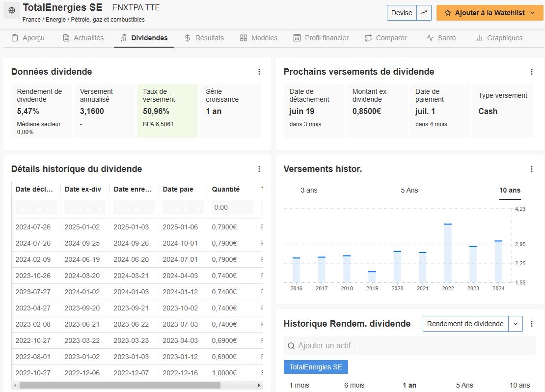The height and width of the screenshot is (392, 545).
Task: Sort by the Date décl... column header
Action: pyautogui.click(x=34, y=189)
